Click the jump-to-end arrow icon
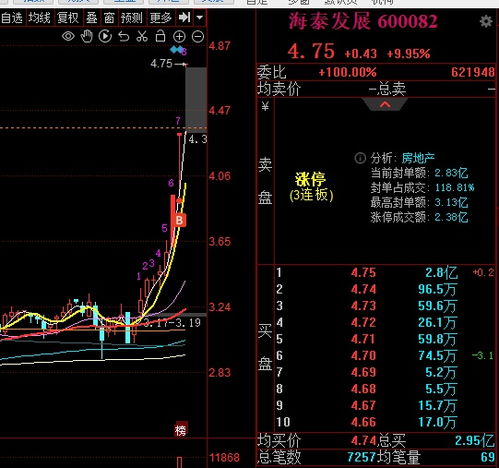Screen dimensions: 499x468 coord(184,17)
